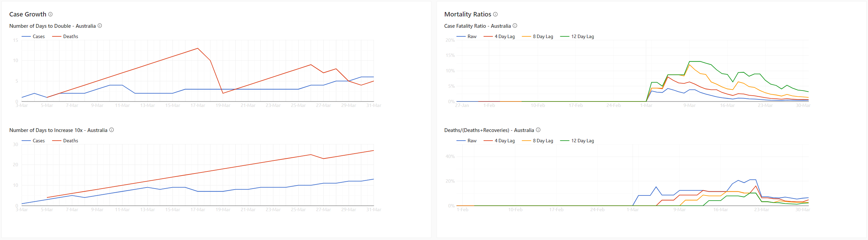Click the Number of Days to Double chart title

coord(52,26)
